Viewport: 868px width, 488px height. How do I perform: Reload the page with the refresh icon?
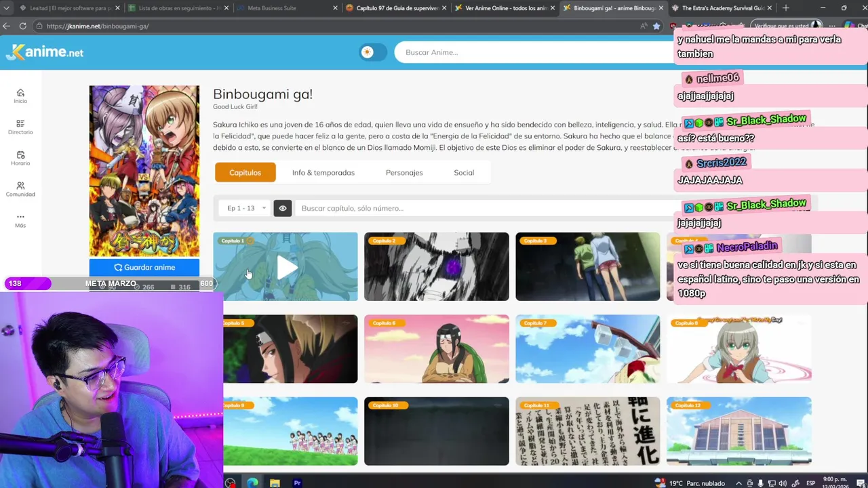point(22,26)
